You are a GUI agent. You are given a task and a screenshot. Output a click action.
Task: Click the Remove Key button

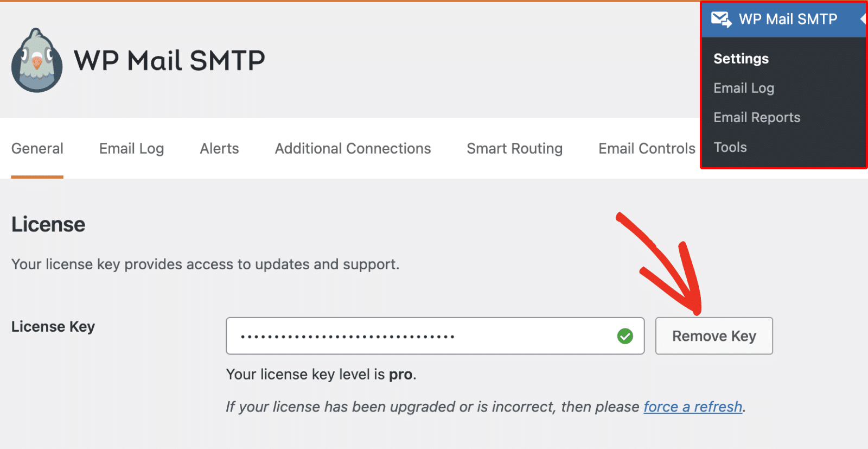point(714,336)
